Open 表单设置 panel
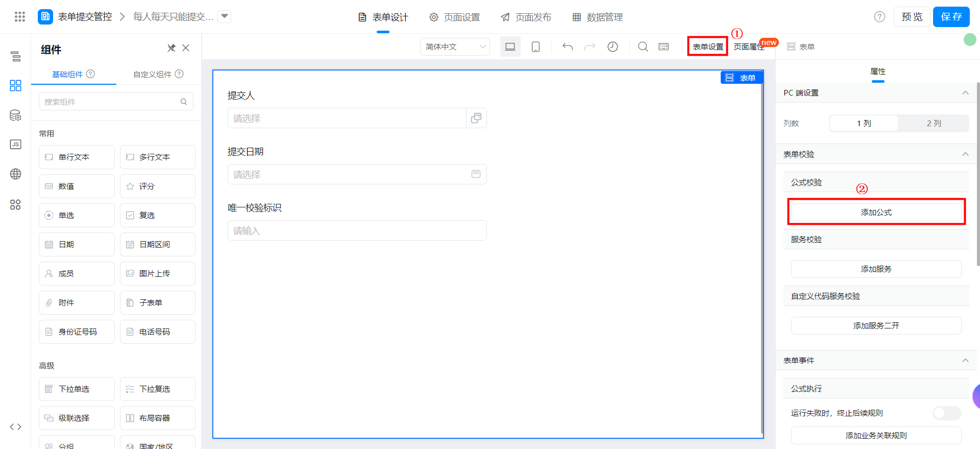The width and height of the screenshot is (980, 449). (x=708, y=46)
